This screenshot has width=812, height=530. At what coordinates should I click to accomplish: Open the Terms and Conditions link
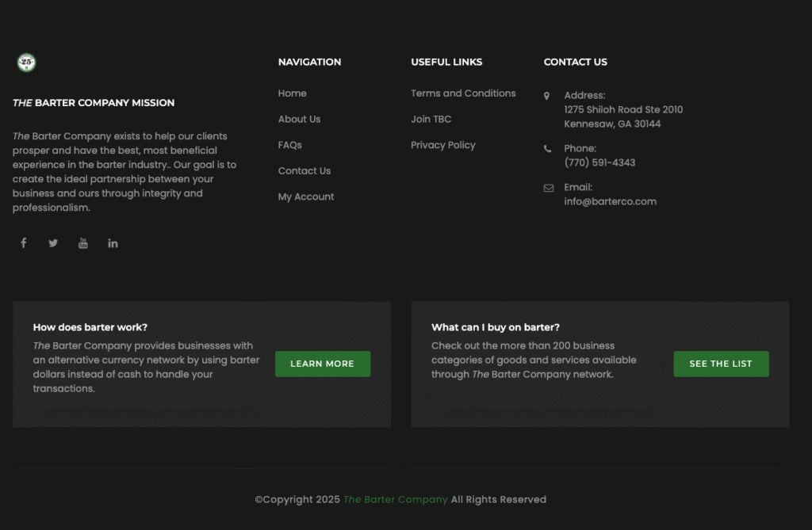point(463,93)
